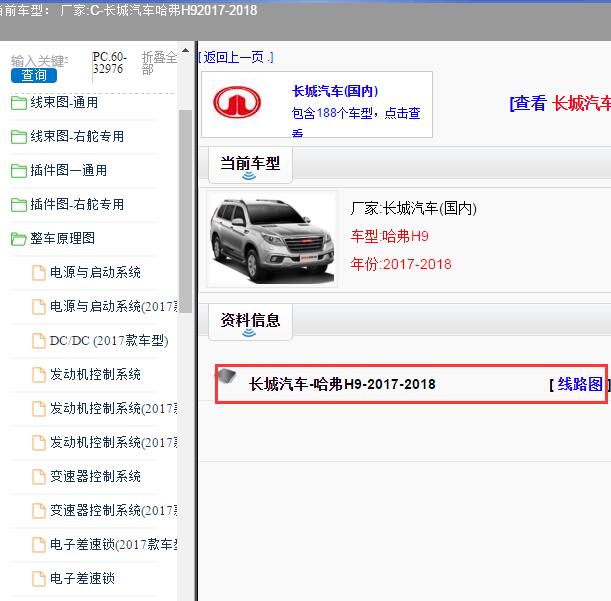The height and width of the screenshot is (601, 611).
Task: Click the gray icon beside 长城汽车-哈弗H9-2017-2018
Action: coord(226,376)
